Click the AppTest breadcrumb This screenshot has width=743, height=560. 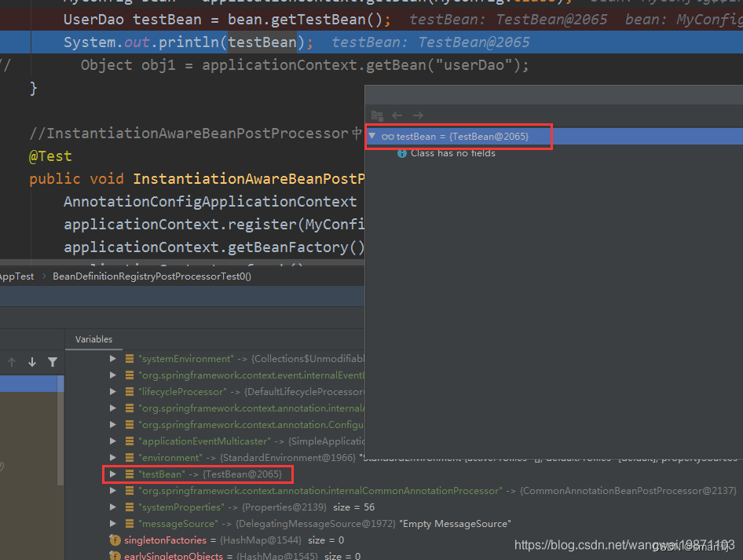tap(17, 276)
